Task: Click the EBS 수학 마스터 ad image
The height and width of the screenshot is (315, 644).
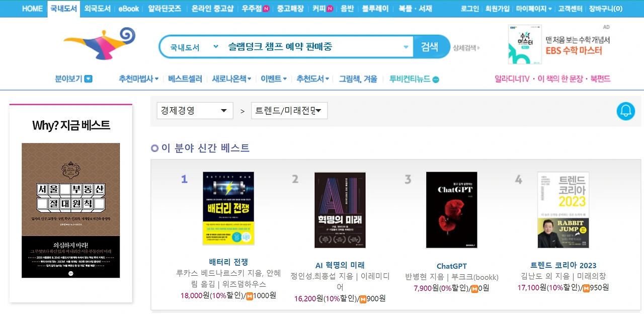Action: pos(525,45)
